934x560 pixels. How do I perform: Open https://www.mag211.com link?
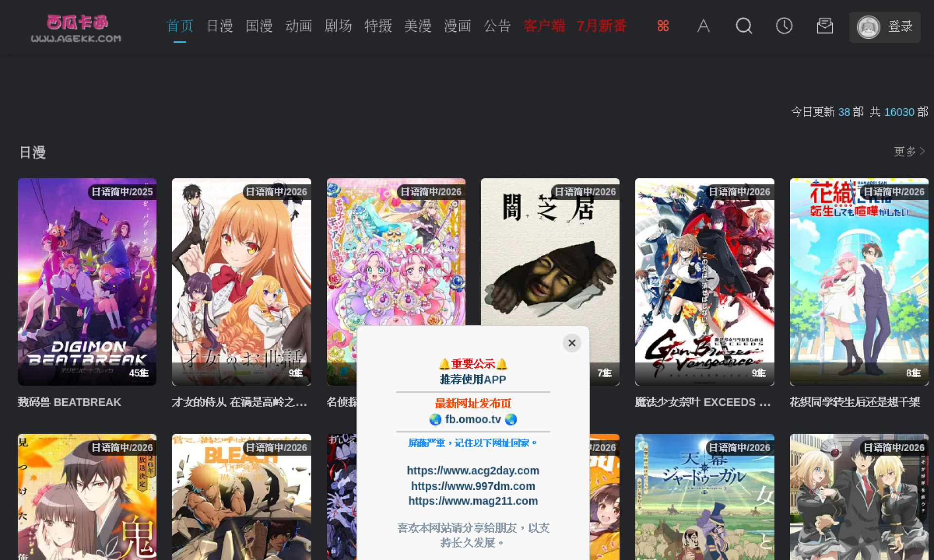coord(473,501)
